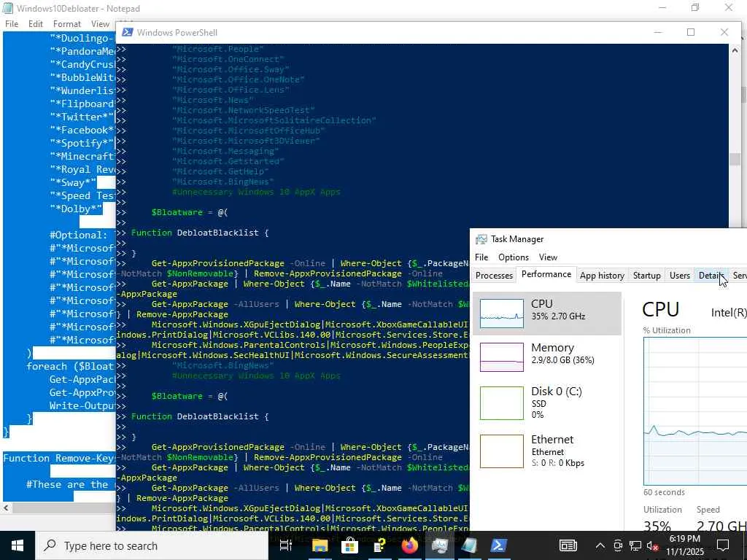Select the CPU performance graph thumbnail
This screenshot has width=747, height=560.
point(502,314)
